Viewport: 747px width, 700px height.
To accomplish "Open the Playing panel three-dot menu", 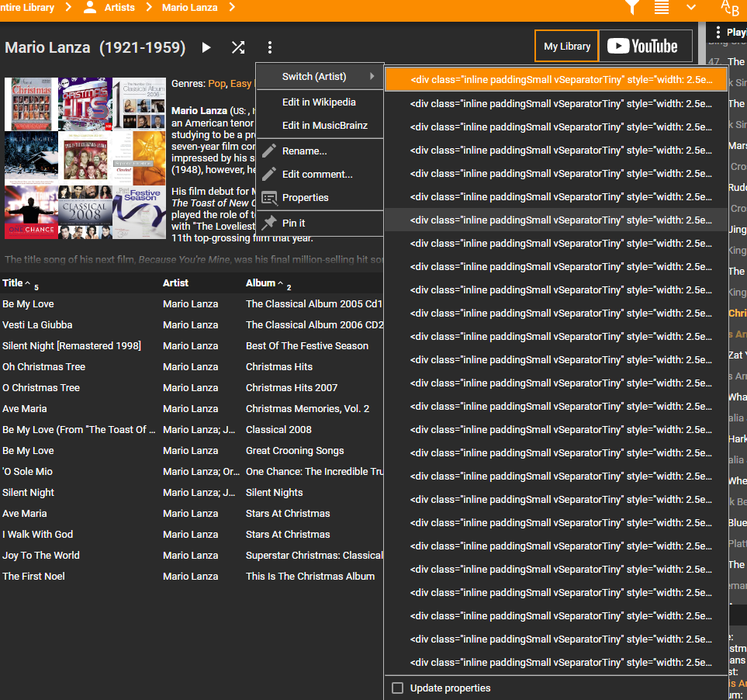I will (x=718, y=33).
